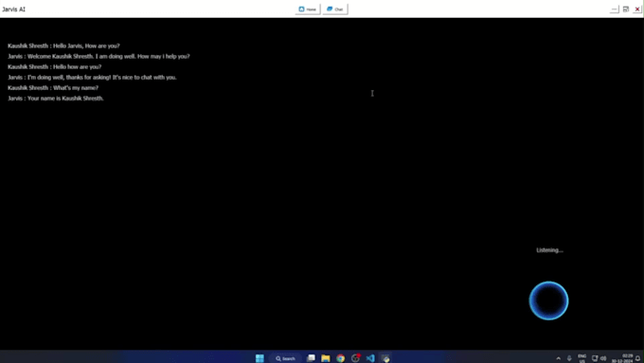
Task: Restore the Jarvis AI window size
Action: (x=626, y=9)
